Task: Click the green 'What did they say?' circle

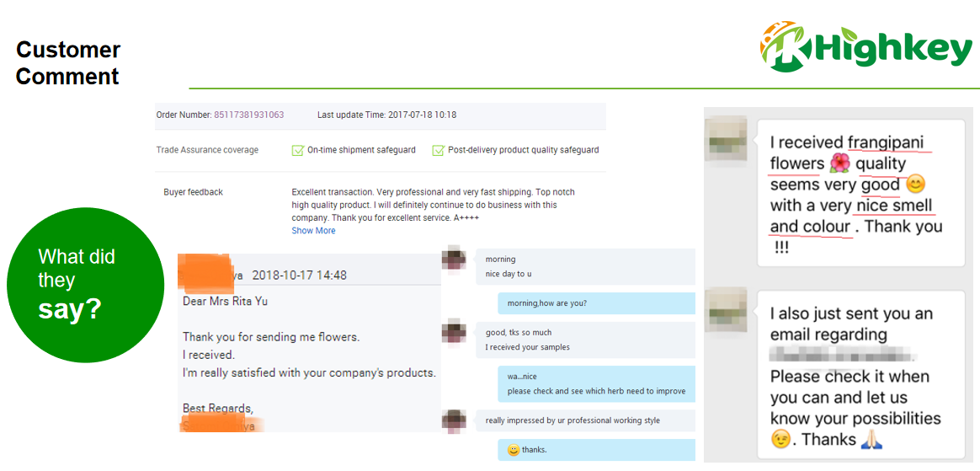Action: [85, 285]
